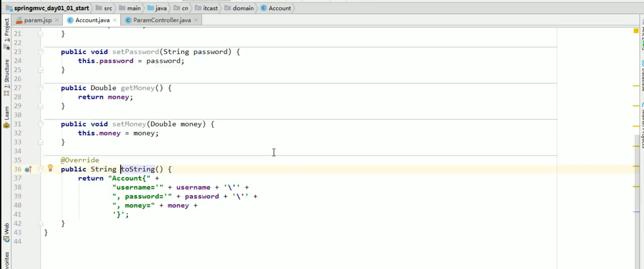Click the override gutter icon on line 36

[x=28, y=169]
